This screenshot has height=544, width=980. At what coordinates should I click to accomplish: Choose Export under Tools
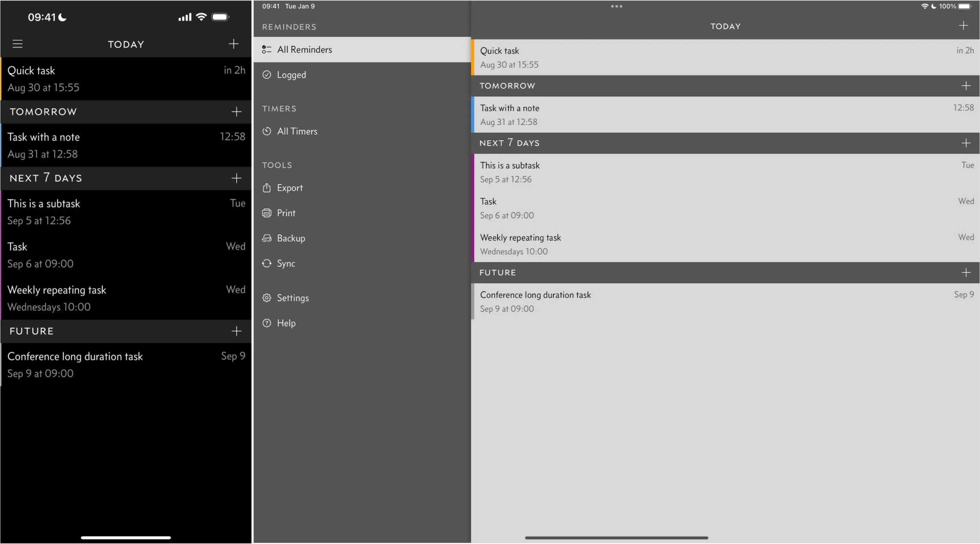point(362,188)
